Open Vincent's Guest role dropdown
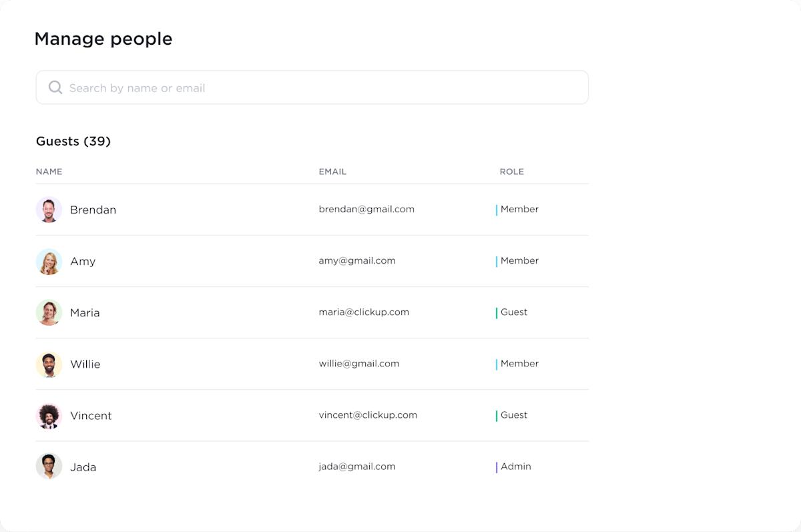Viewport: 801px width, 532px height. [x=514, y=415]
